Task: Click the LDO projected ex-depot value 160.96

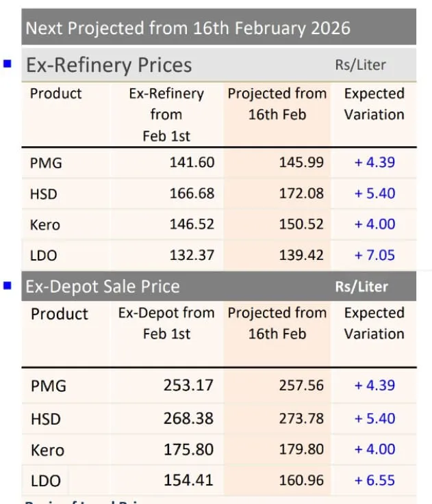Action: pyautogui.click(x=301, y=481)
